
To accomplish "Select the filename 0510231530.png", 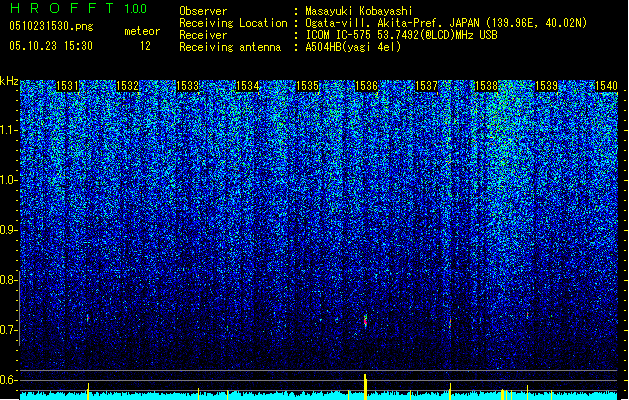I will 51,26.
